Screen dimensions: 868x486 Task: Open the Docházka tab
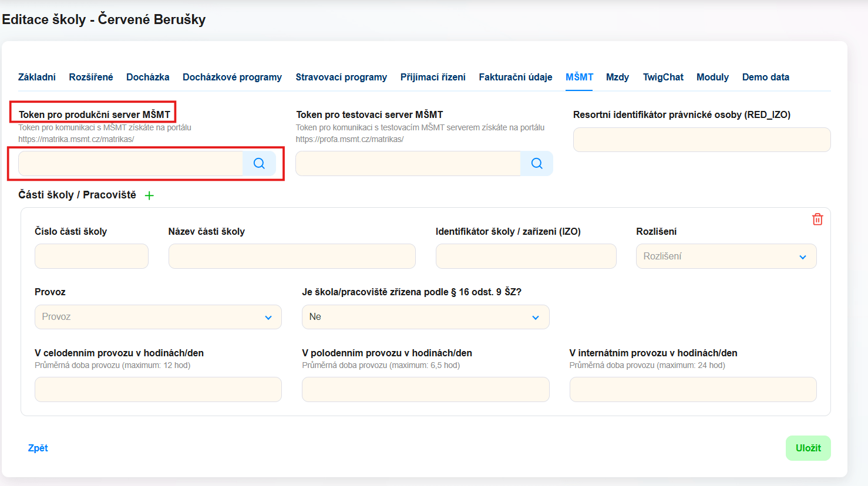(147, 77)
